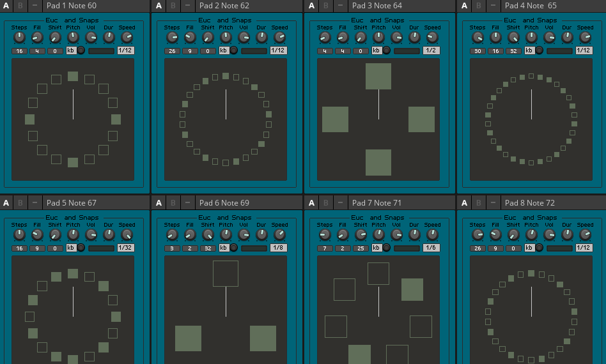Screen dimensions: 606x364
Task: Click the minus button on Pad 1 header
Action: point(35,6)
